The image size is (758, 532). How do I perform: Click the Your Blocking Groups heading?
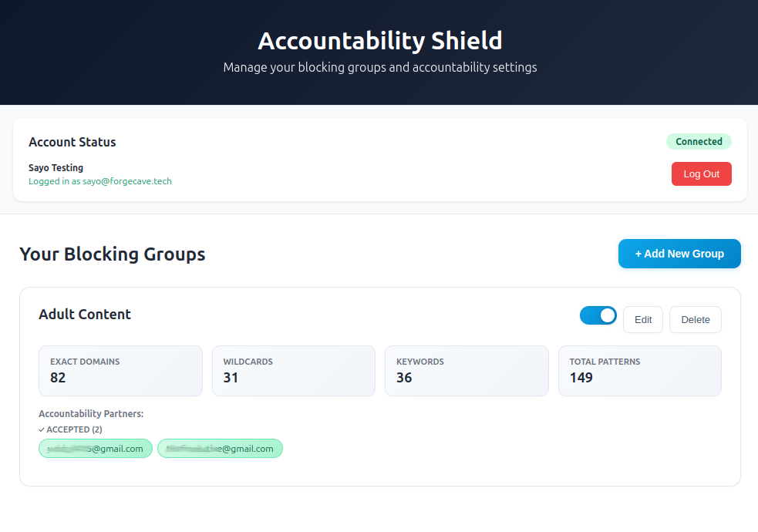pyautogui.click(x=112, y=254)
